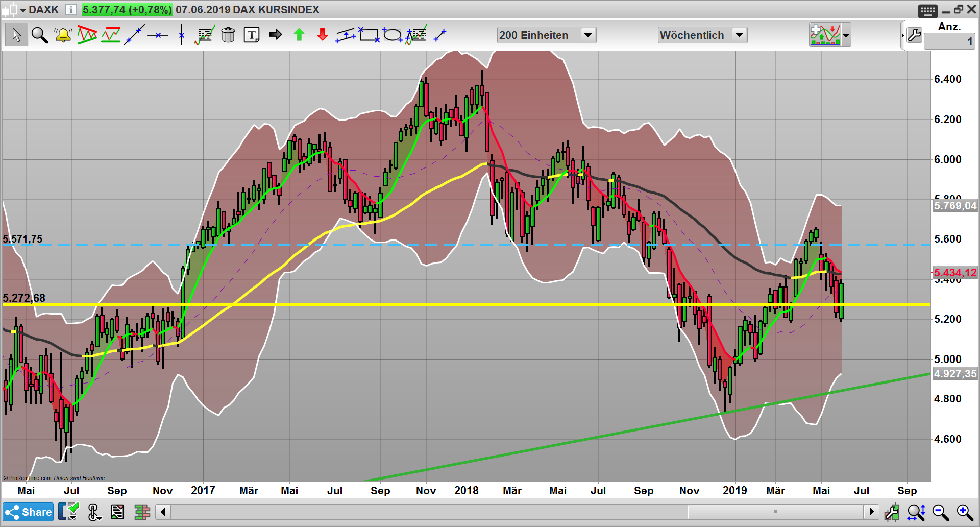Click the 6.400 price axis label

point(948,79)
